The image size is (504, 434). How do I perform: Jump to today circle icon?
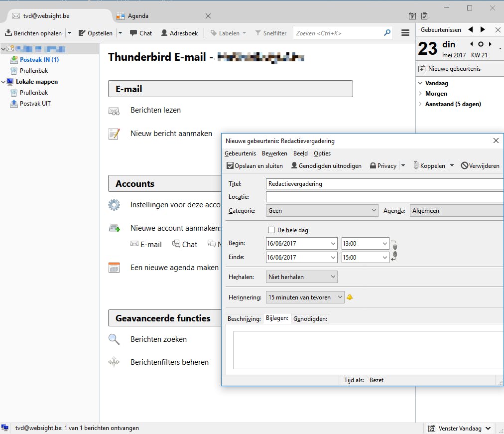pos(481,44)
